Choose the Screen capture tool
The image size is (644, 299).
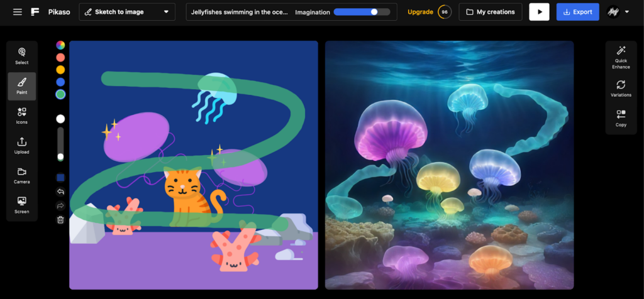pyautogui.click(x=22, y=205)
